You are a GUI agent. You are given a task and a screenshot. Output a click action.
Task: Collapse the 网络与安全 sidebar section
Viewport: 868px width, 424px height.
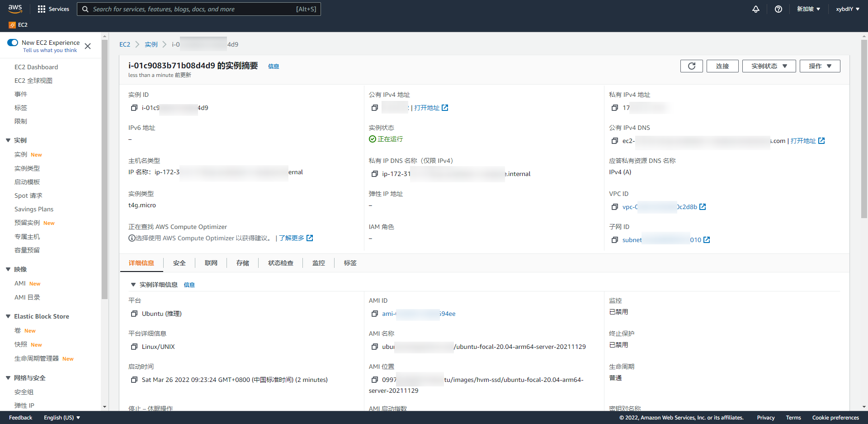click(x=8, y=378)
